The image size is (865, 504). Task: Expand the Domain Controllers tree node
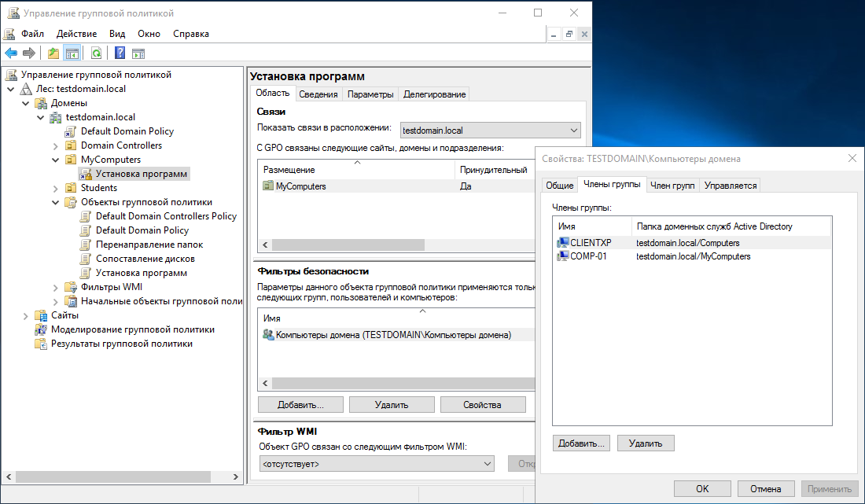55,145
